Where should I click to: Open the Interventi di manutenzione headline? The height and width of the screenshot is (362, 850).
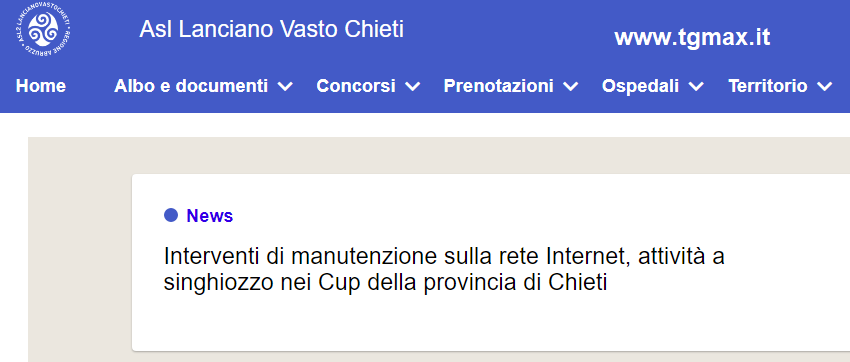coord(444,256)
